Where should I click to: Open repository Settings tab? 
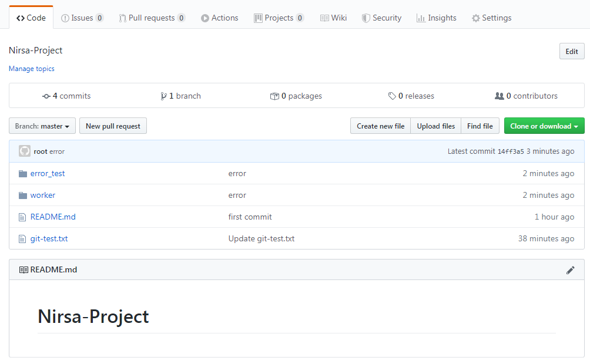tap(491, 18)
